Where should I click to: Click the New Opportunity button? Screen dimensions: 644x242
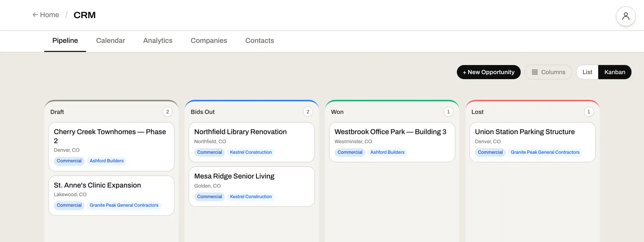489,72
